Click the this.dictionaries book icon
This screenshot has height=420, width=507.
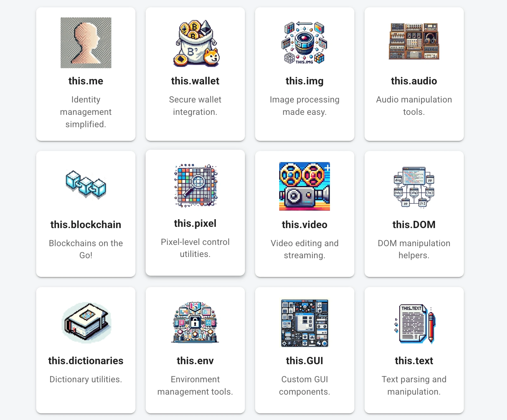click(x=86, y=323)
